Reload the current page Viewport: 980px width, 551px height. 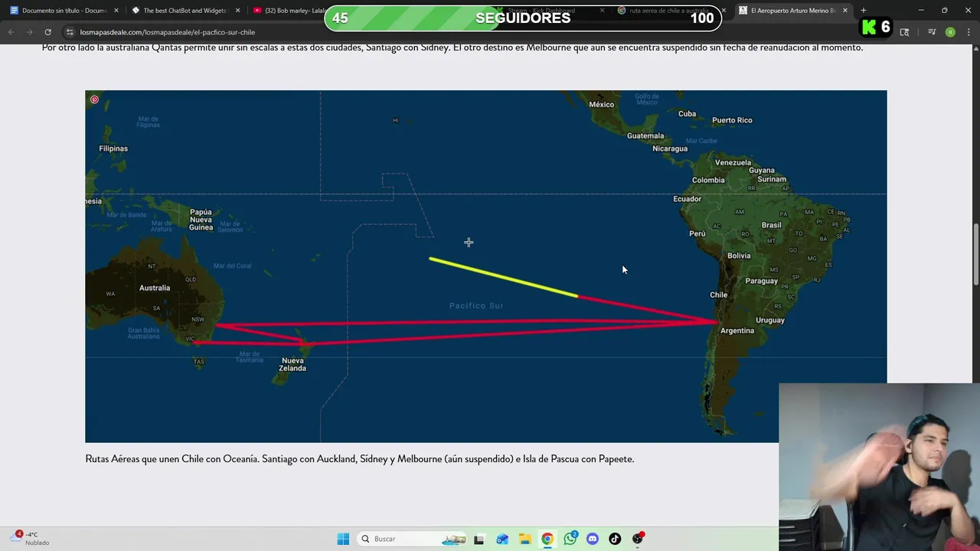47,32
